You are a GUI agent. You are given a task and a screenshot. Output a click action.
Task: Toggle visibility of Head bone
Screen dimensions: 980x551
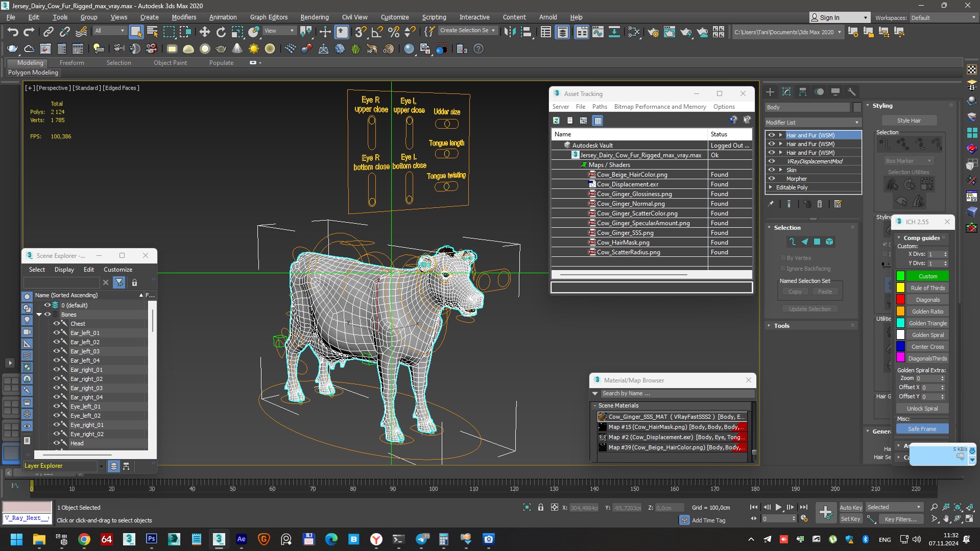click(57, 443)
